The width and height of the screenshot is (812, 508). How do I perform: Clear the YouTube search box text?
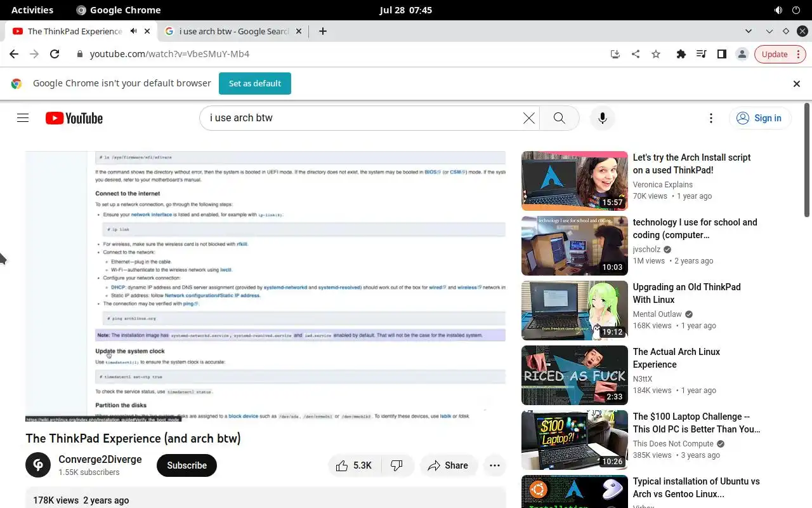point(529,118)
